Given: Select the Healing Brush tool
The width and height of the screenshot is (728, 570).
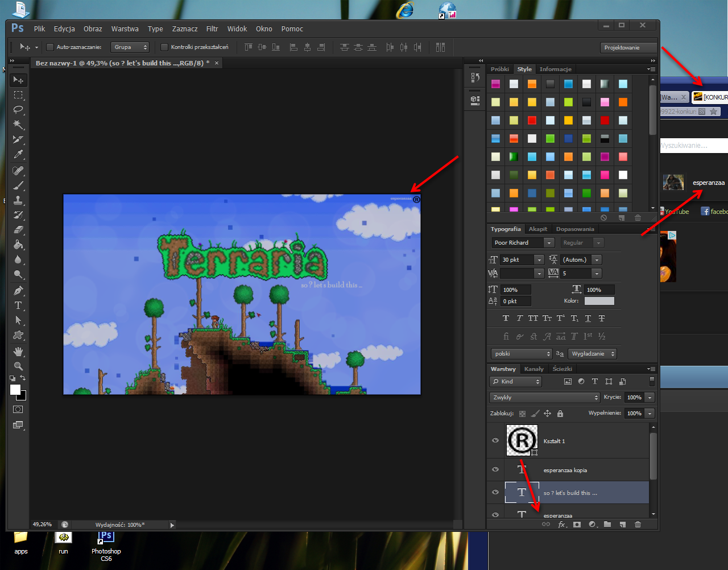Looking at the screenshot, I should 19,171.
